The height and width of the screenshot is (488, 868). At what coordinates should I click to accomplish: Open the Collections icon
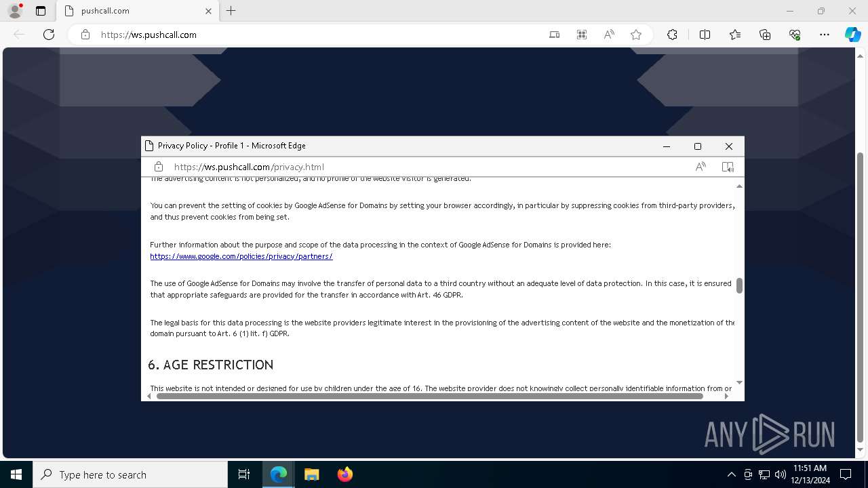pyautogui.click(x=765, y=35)
